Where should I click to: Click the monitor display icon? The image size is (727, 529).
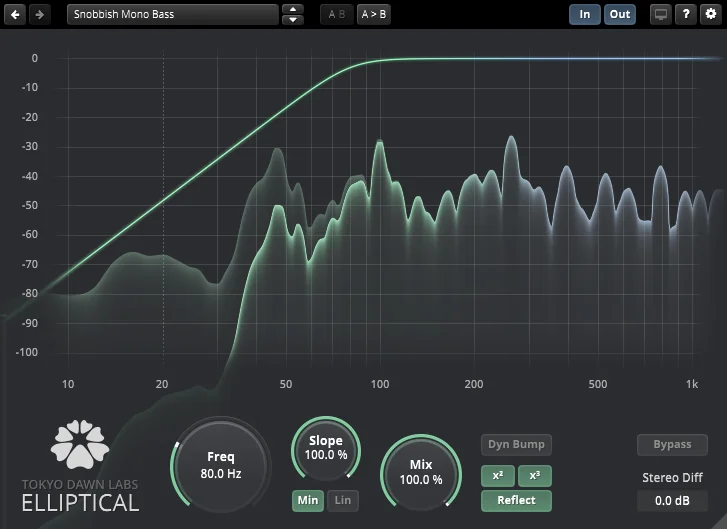(661, 14)
